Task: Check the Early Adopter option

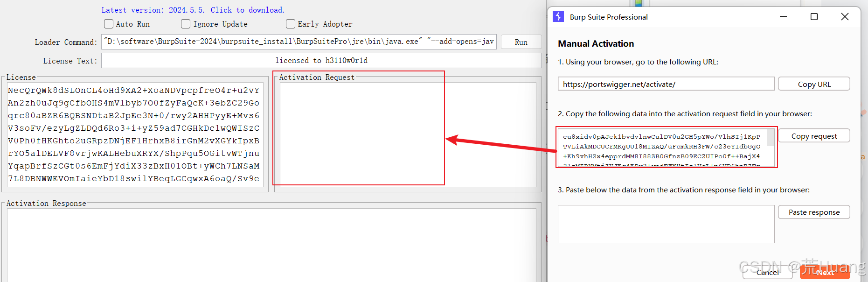Action: [291, 24]
